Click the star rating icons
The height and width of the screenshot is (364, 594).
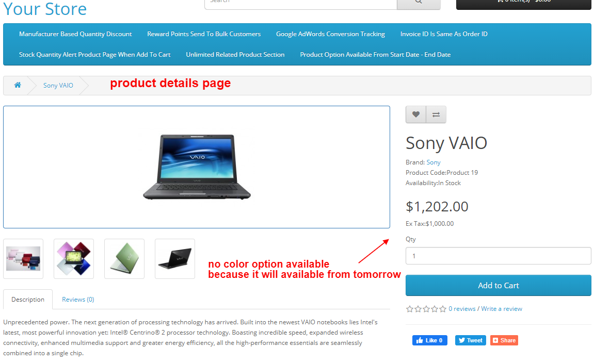426,309
